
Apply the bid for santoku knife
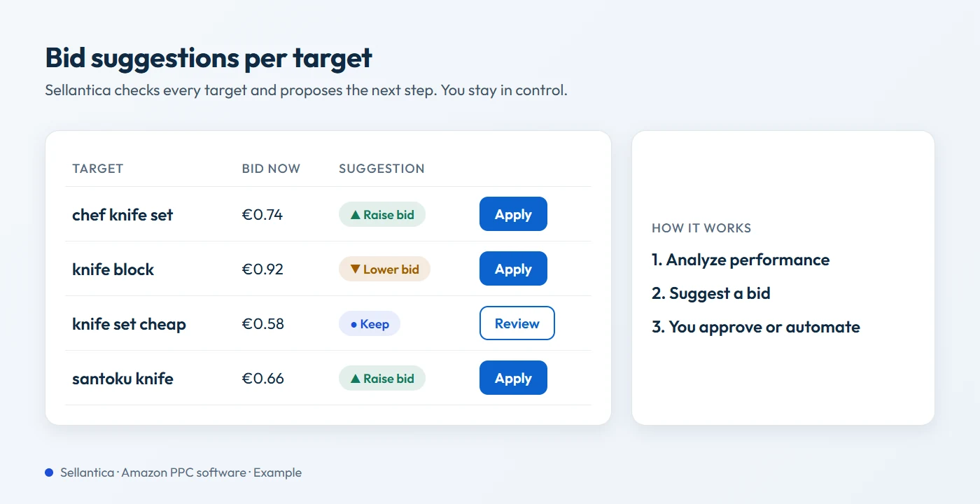pos(513,378)
